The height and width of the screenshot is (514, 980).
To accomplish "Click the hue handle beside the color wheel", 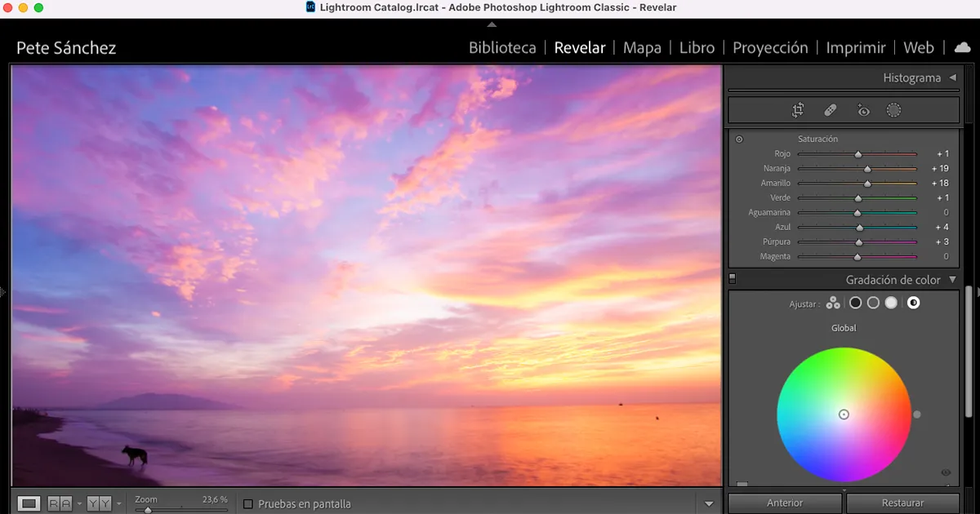I will point(917,414).
